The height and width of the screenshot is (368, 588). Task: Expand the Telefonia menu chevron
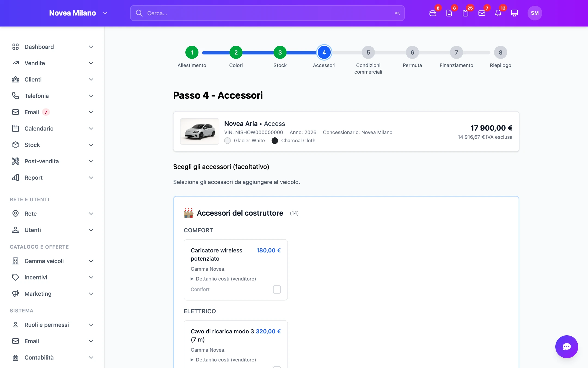tap(91, 96)
